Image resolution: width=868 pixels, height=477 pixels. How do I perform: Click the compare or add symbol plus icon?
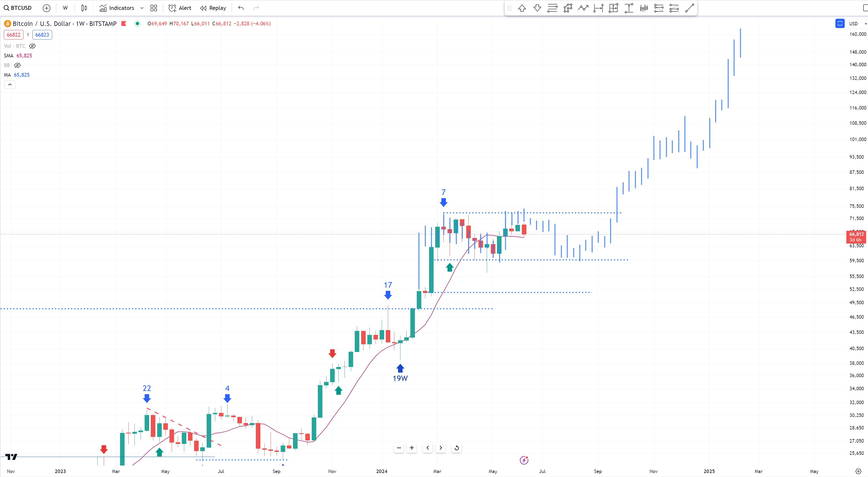[x=47, y=8]
